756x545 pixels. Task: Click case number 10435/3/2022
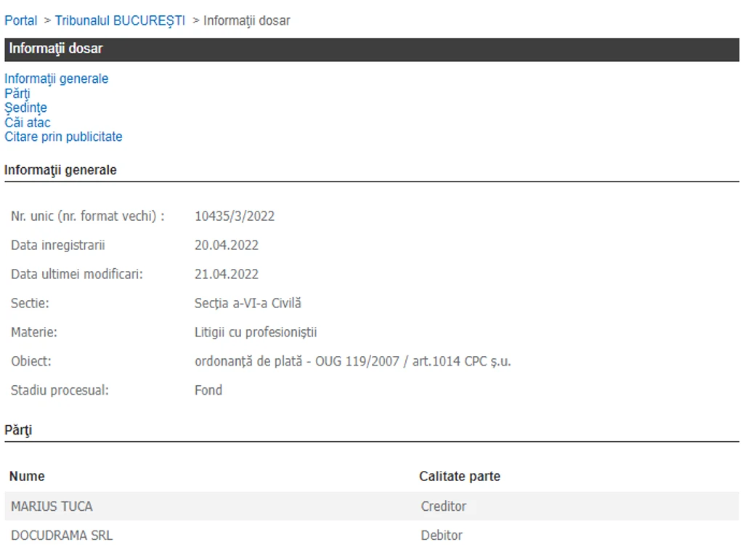click(235, 216)
